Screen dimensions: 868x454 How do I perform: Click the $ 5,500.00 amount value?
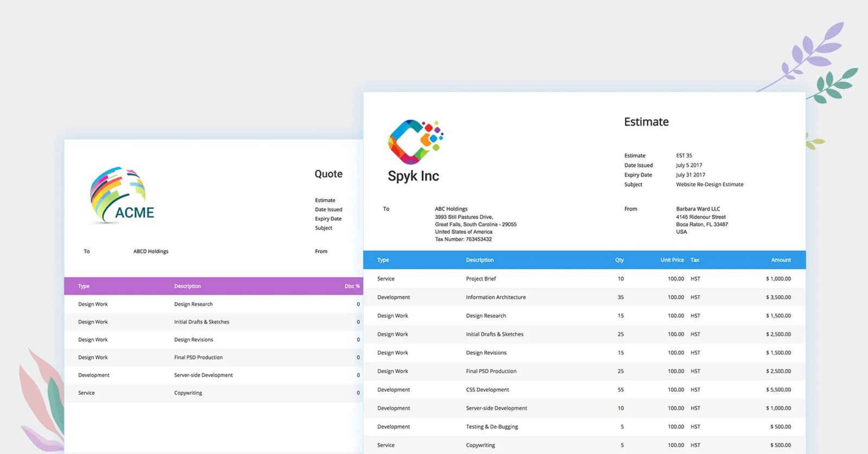pyautogui.click(x=778, y=390)
